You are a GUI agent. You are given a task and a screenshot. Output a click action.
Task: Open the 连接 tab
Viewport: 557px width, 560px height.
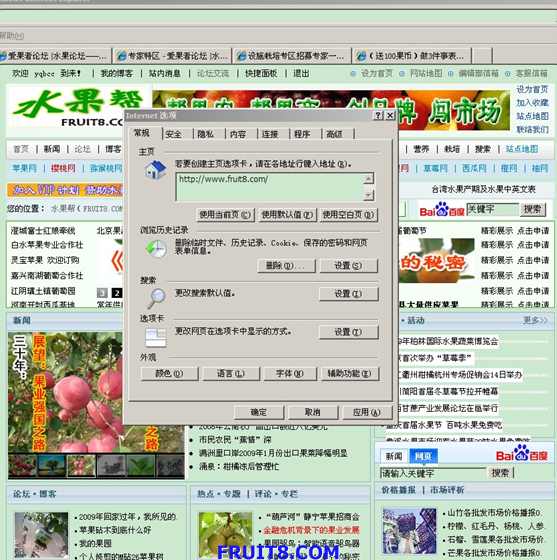[270, 134]
